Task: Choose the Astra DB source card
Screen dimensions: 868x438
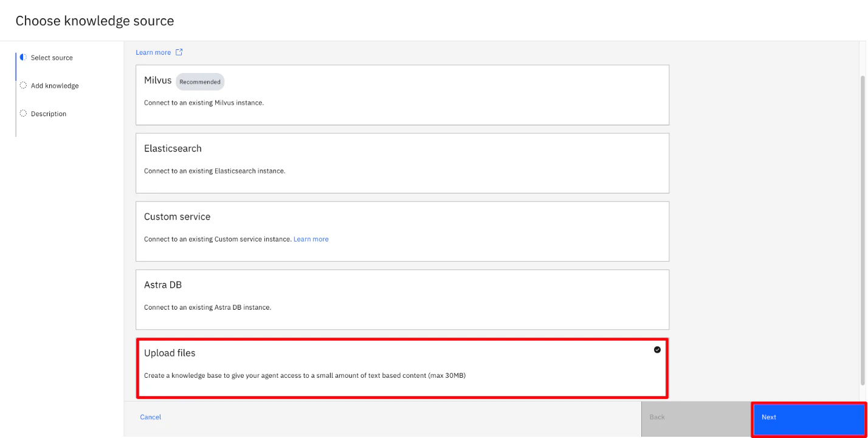Action: tap(402, 299)
